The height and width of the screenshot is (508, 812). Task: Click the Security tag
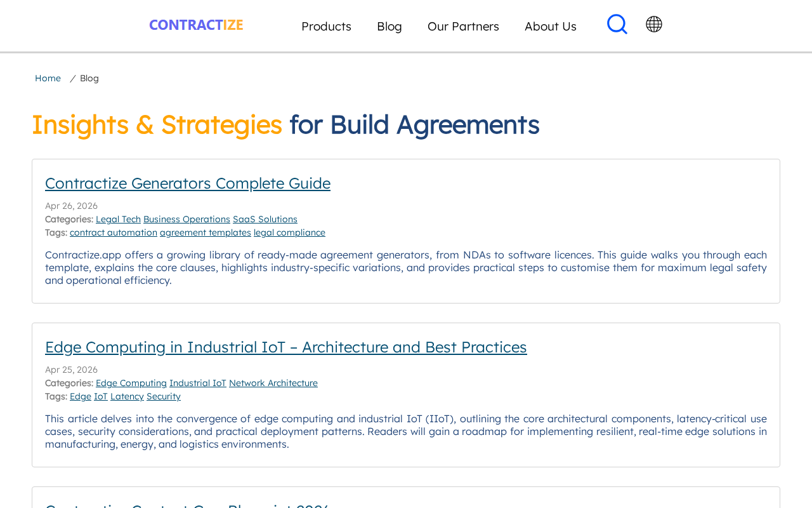(x=164, y=396)
